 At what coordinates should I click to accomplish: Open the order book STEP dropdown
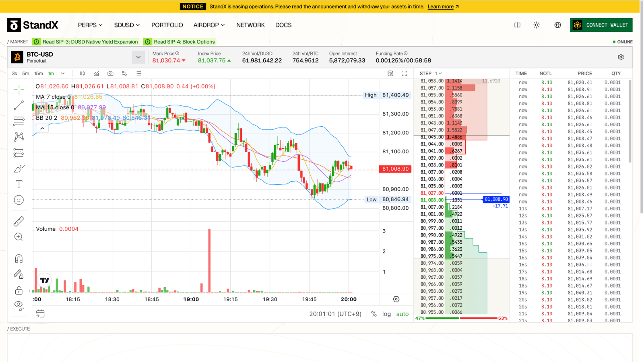coord(438,74)
